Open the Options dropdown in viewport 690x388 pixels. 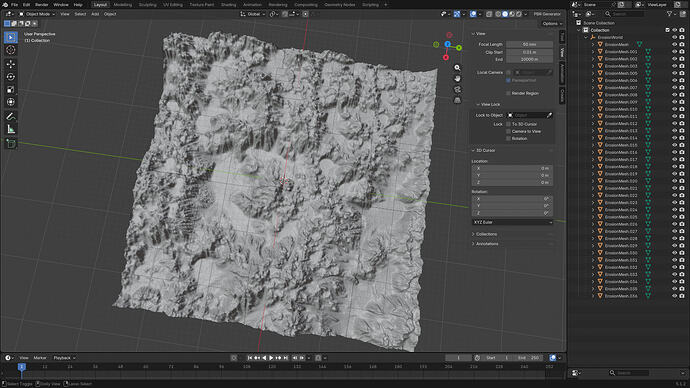[x=552, y=24]
